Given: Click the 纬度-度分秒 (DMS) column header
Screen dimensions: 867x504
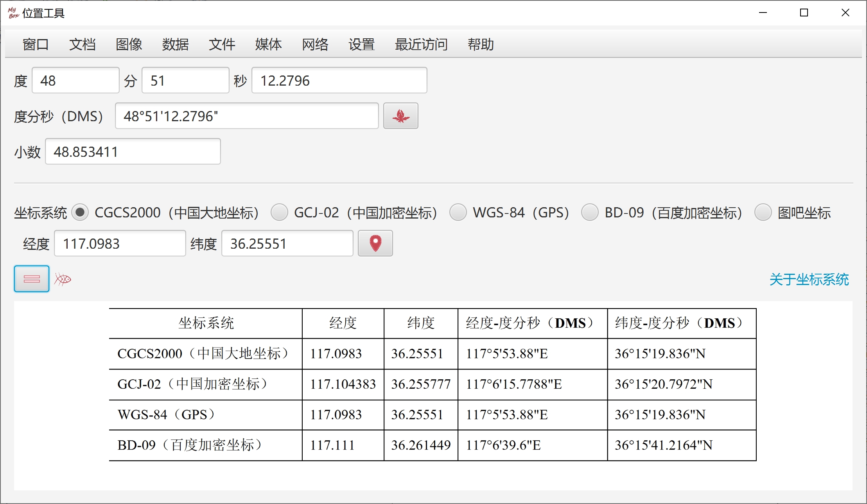Looking at the screenshot, I should point(682,323).
